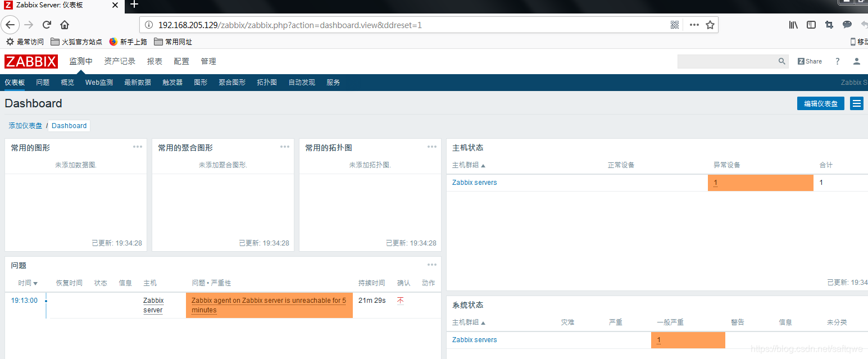Open the agent unreachable for 5 minutes problem

click(269, 305)
